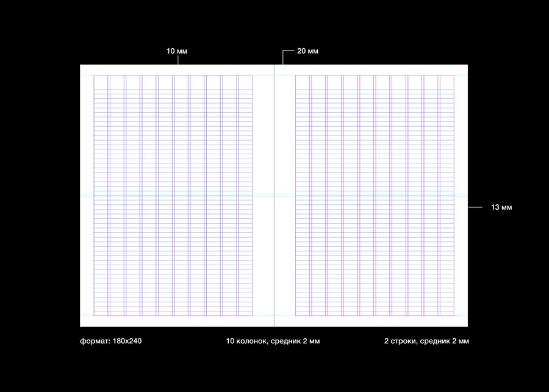Click the horizontal middle gutter on the right page
The height and width of the screenshot is (392, 549).
pos(375,196)
